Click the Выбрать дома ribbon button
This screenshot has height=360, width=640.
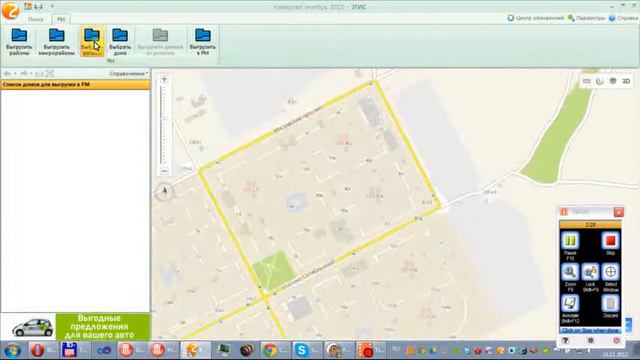pos(120,42)
